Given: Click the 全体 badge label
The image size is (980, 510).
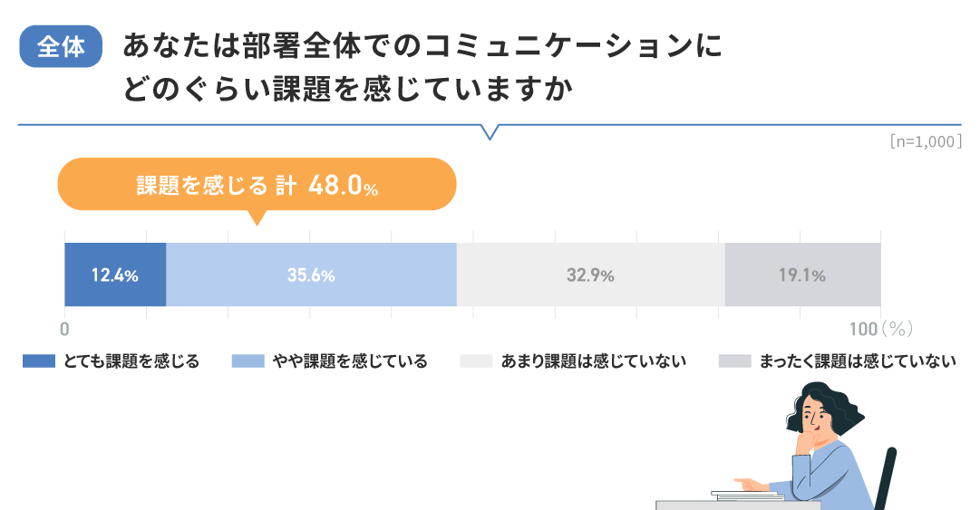Looking at the screenshot, I should pyautogui.click(x=61, y=47).
